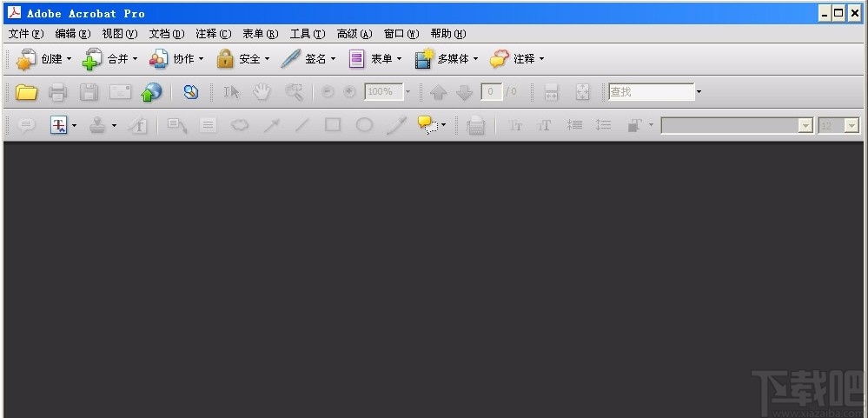The width and height of the screenshot is (868, 418).
Task: Select the Line drawing tool icon
Action: click(x=301, y=126)
